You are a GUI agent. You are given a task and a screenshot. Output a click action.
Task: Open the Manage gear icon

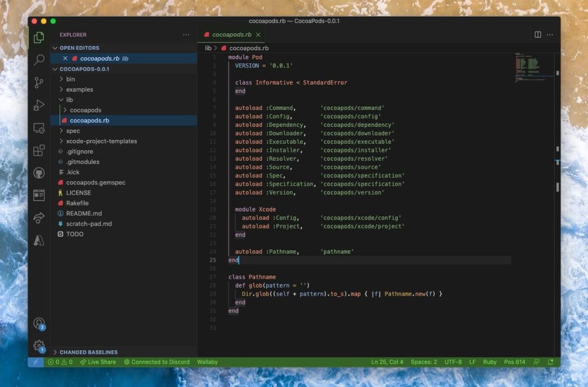click(x=39, y=346)
